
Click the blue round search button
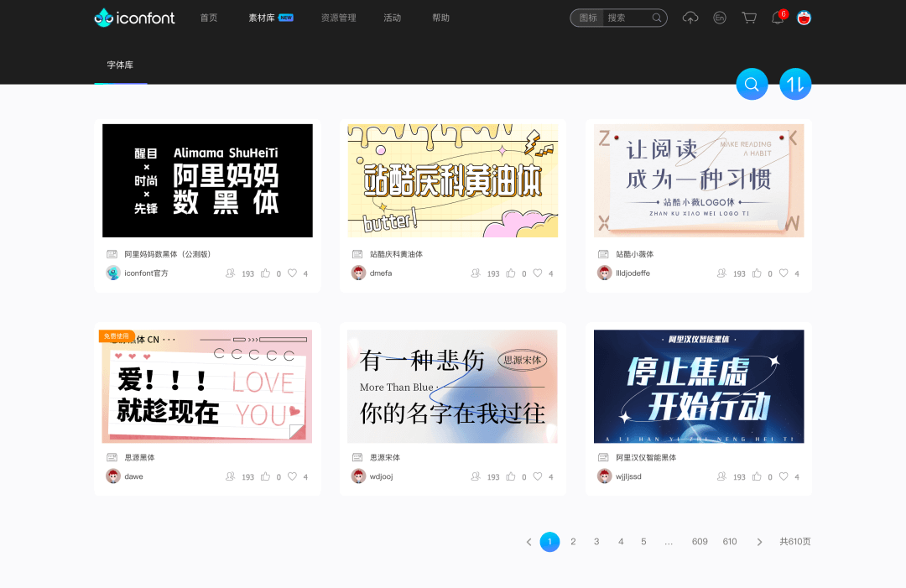752,85
